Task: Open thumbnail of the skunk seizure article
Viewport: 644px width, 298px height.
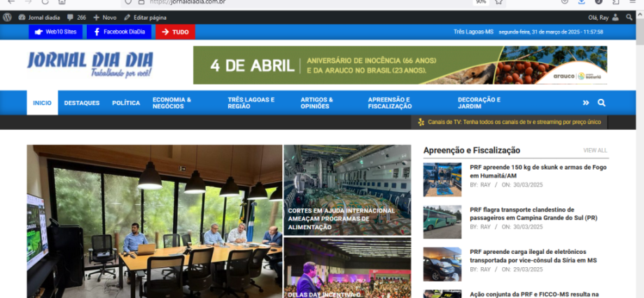Action: tap(442, 180)
